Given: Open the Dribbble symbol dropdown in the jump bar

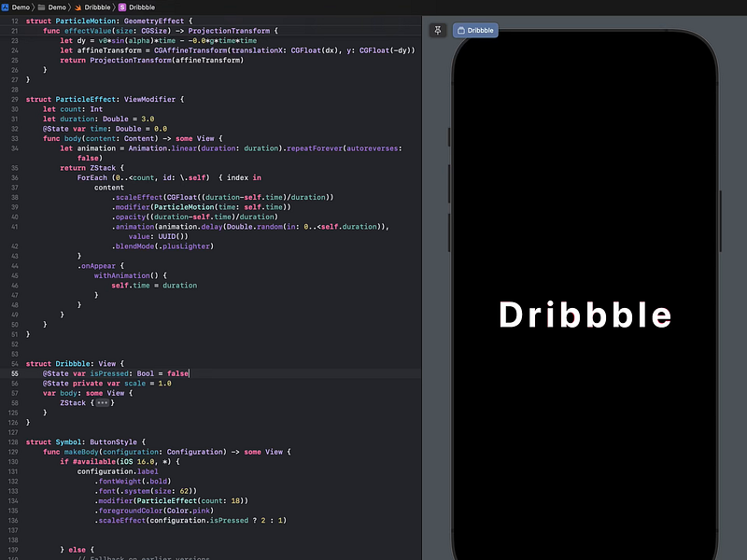Looking at the screenshot, I should pyautogui.click(x=142, y=7).
